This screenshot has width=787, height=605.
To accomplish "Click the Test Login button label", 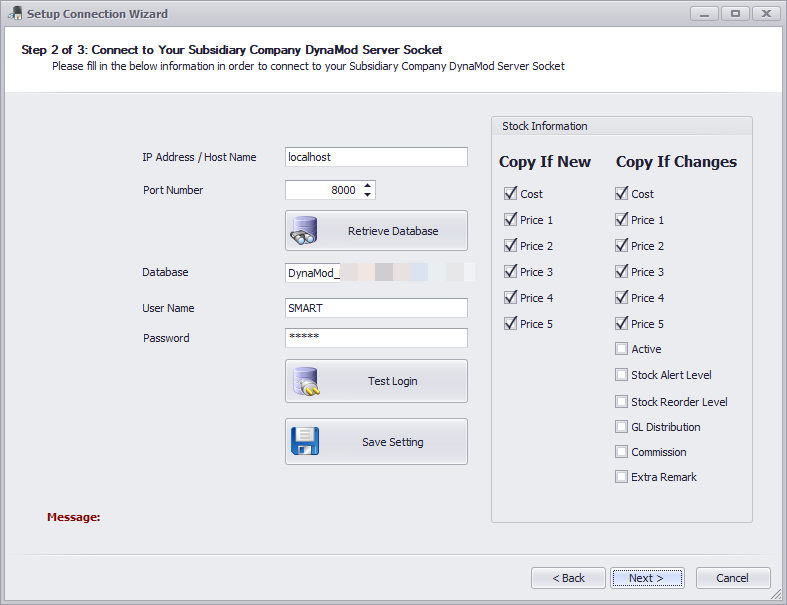I will (x=392, y=381).
